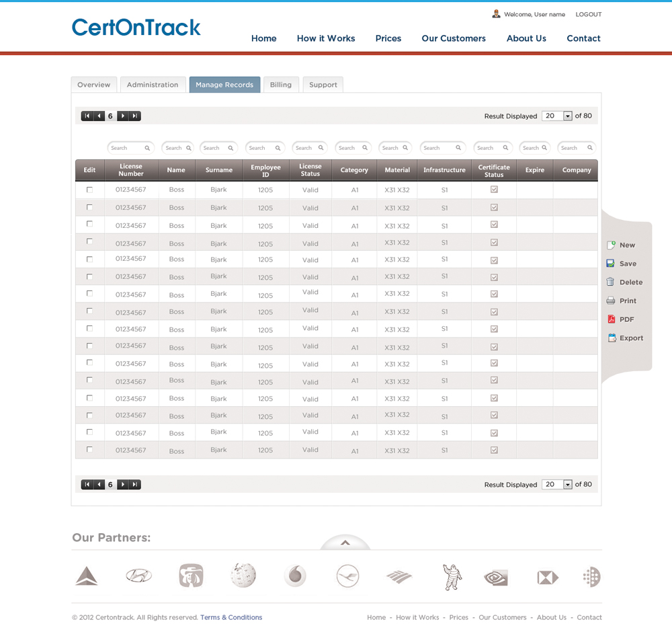Click the user avatar icon beside Welcome
This screenshot has height=630, width=672.
click(497, 13)
